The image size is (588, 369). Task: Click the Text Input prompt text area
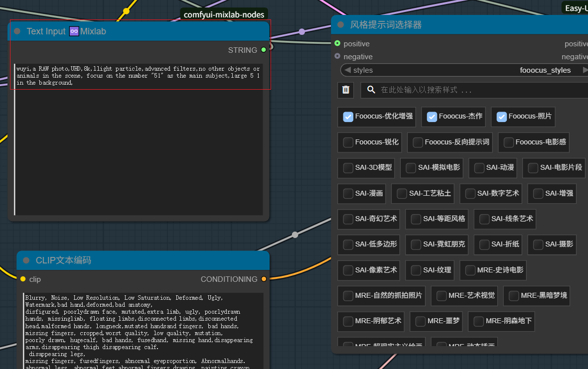coord(139,139)
